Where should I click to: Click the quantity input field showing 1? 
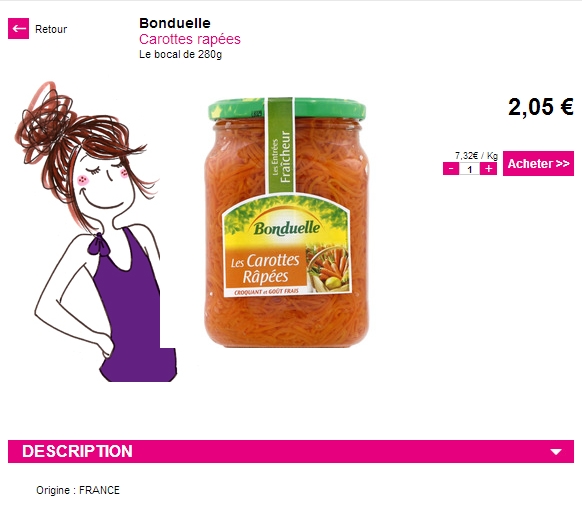pos(470,169)
